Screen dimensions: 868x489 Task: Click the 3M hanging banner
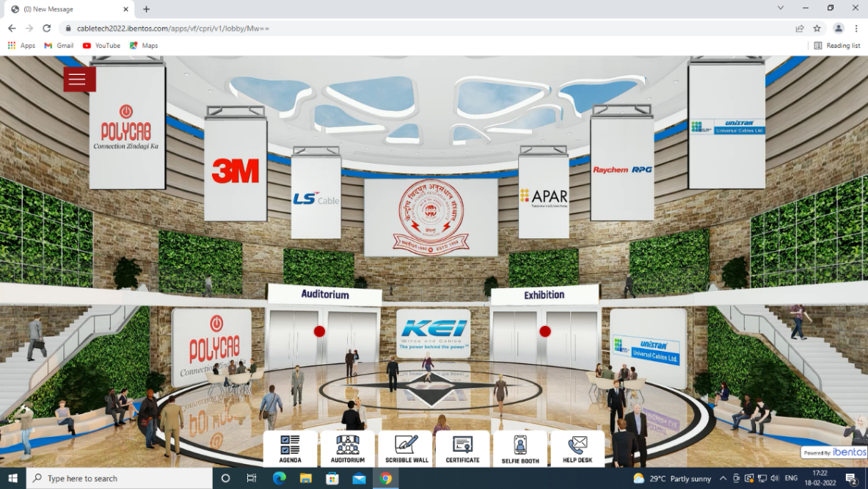pos(236,170)
